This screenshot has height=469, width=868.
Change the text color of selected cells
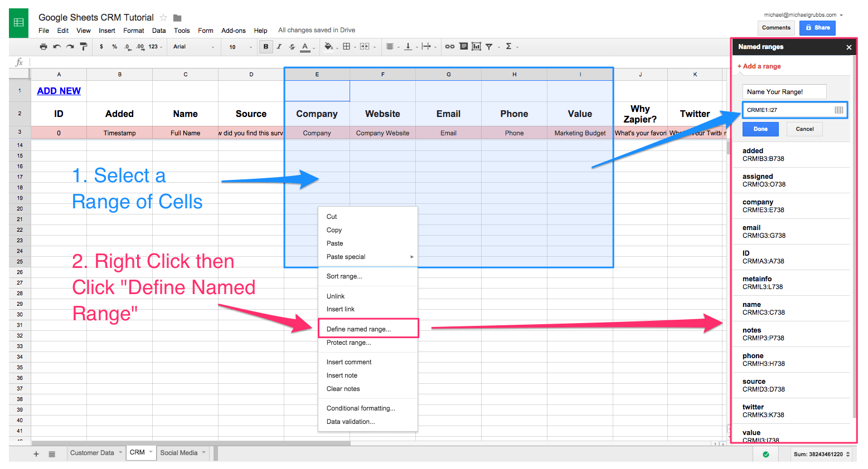tap(305, 47)
